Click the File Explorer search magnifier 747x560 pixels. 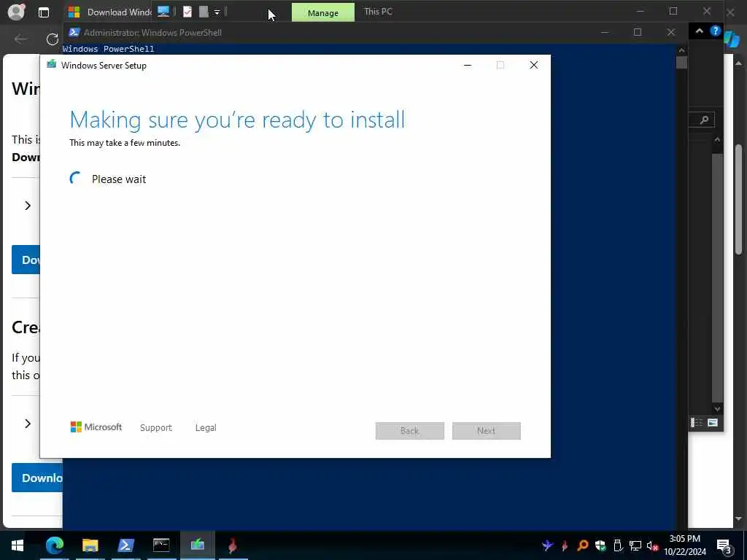[704, 120]
